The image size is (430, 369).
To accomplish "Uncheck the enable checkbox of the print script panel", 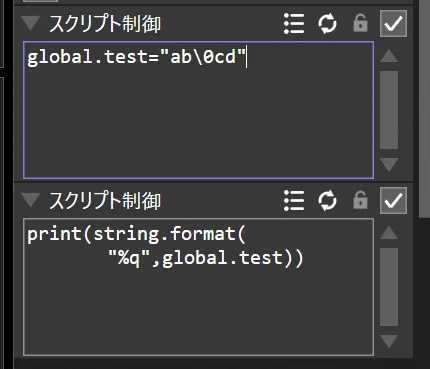I will [x=393, y=200].
